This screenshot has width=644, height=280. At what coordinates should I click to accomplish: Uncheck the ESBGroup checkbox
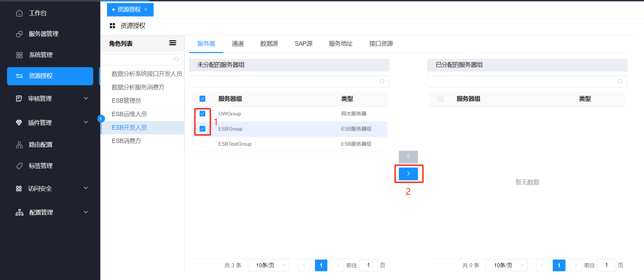point(202,129)
